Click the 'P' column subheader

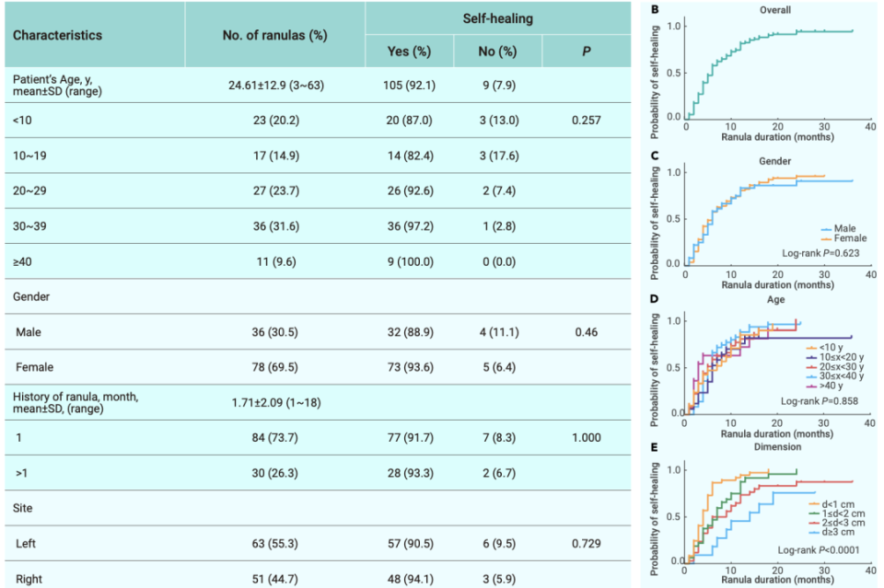pyautogui.click(x=587, y=52)
